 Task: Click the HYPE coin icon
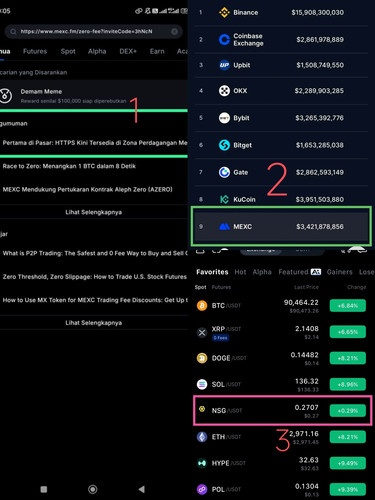(x=202, y=463)
